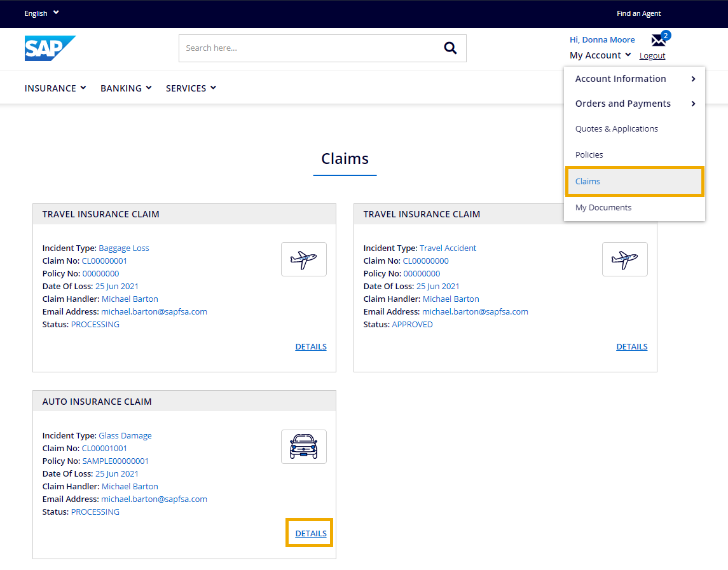Click the Find an Agent link
This screenshot has height=570, width=728.
[638, 13]
